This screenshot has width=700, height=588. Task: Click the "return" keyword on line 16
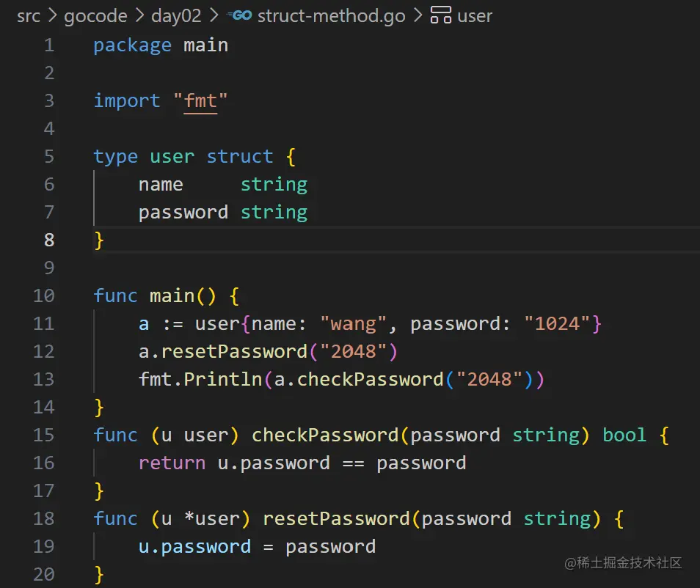(172, 463)
